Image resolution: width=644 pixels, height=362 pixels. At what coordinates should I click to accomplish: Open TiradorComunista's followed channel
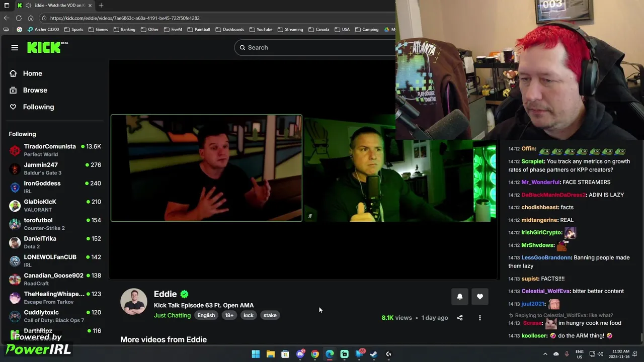(x=55, y=150)
